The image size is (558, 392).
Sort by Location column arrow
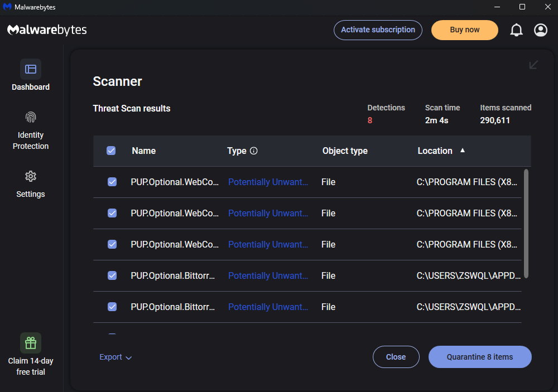click(x=462, y=151)
